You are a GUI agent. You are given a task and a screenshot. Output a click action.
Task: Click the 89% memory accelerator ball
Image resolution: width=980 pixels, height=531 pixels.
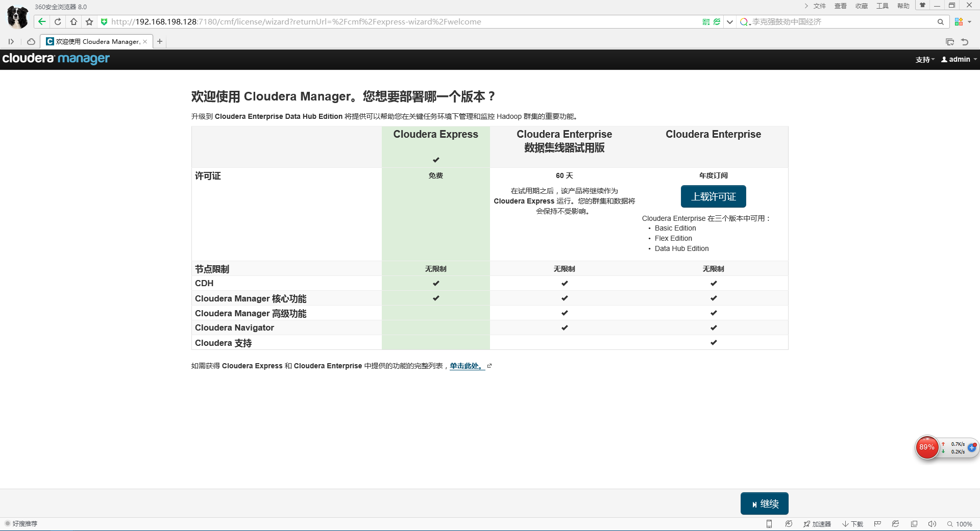(x=927, y=447)
